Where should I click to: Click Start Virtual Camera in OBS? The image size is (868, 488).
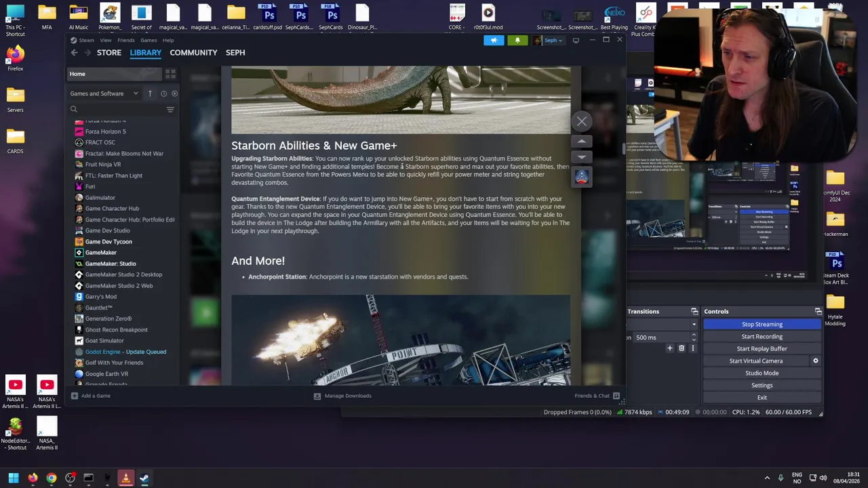point(755,361)
